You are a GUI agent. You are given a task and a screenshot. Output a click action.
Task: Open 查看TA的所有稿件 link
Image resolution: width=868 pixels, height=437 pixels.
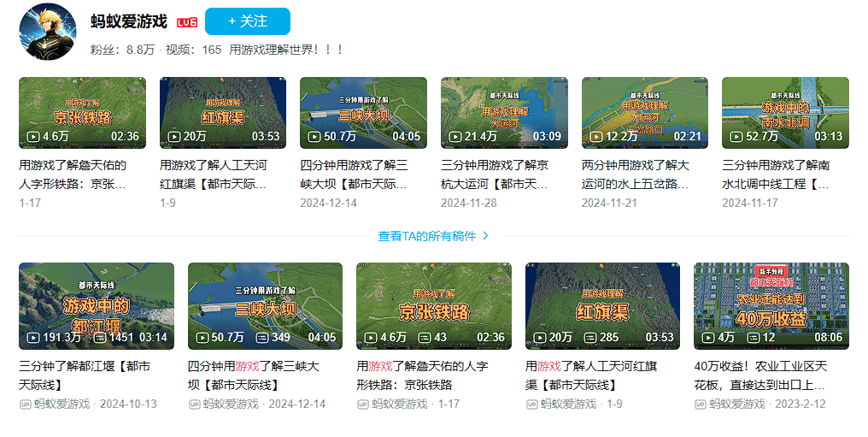(x=426, y=236)
